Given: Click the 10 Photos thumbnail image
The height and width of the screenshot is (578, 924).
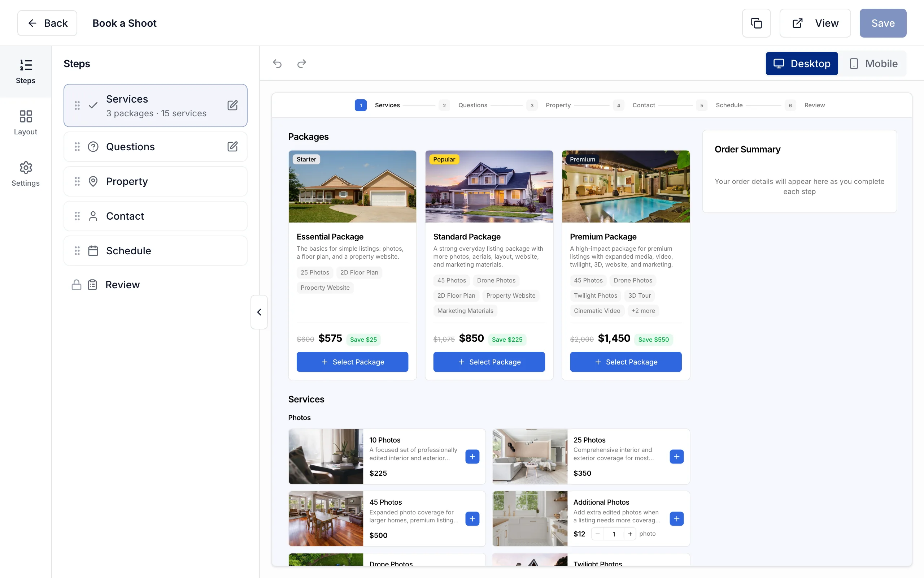Looking at the screenshot, I should (326, 456).
